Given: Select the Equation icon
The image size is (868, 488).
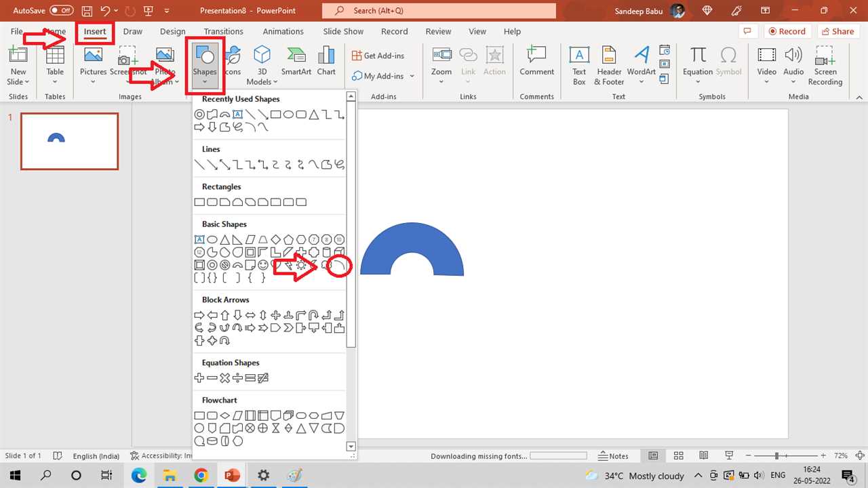Looking at the screenshot, I should point(698,61).
